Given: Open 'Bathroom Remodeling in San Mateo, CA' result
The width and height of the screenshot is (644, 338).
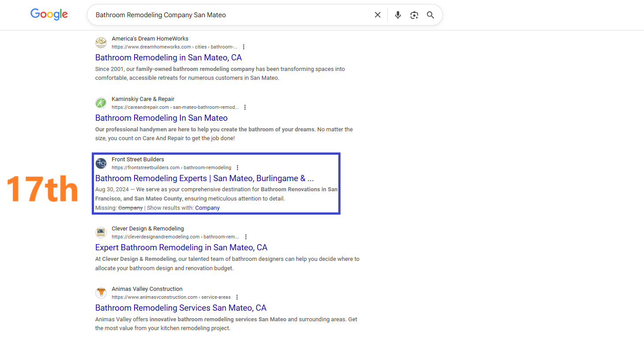Looking at the screenshot, I should coord(168,58).
